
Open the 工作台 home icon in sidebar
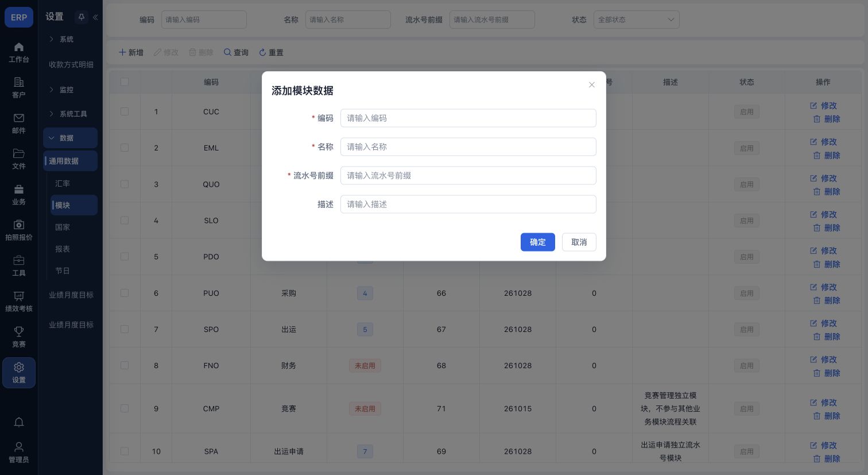(x=19, y=47)
